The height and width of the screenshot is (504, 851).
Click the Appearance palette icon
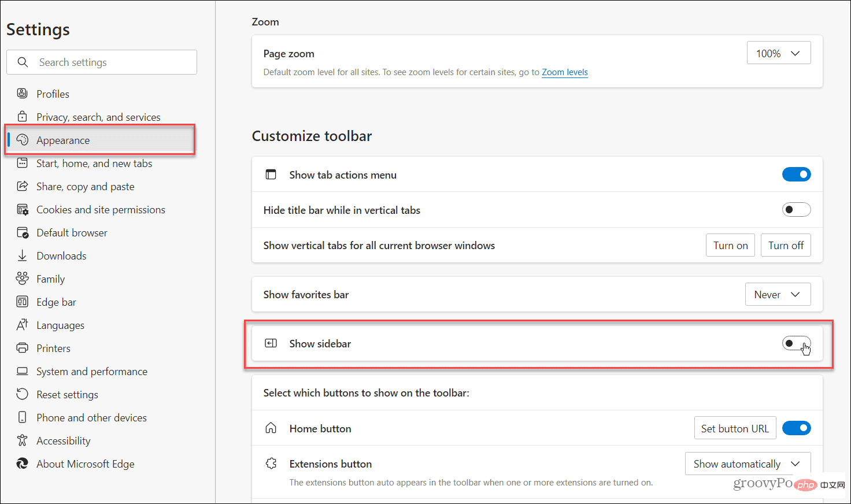click(x=22, y=139)
